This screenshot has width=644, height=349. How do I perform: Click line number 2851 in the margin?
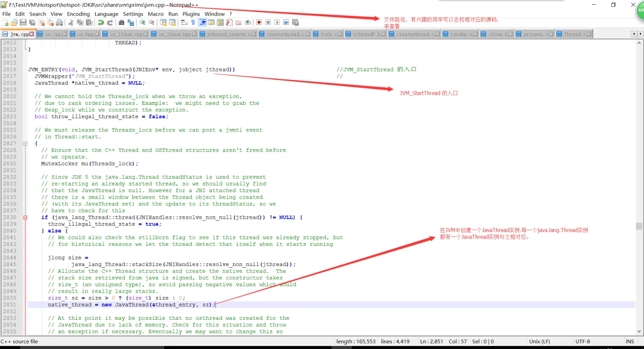tap(9, 305)
